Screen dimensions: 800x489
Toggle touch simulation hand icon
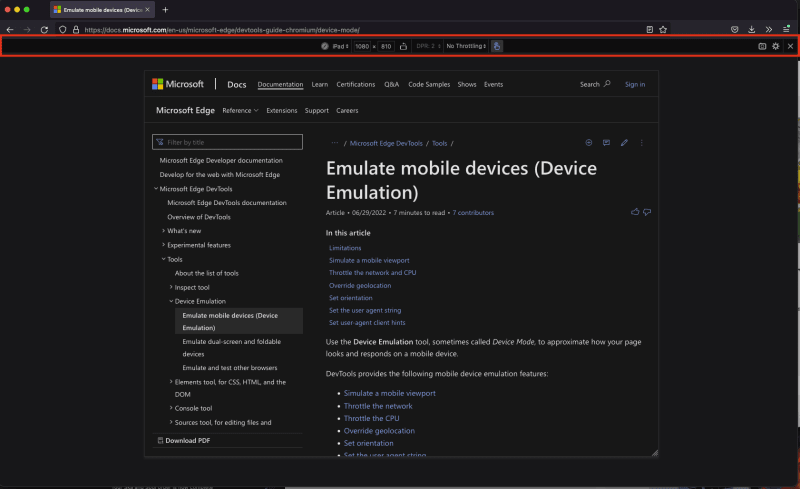pyautogui.click(x=496, y=46)
